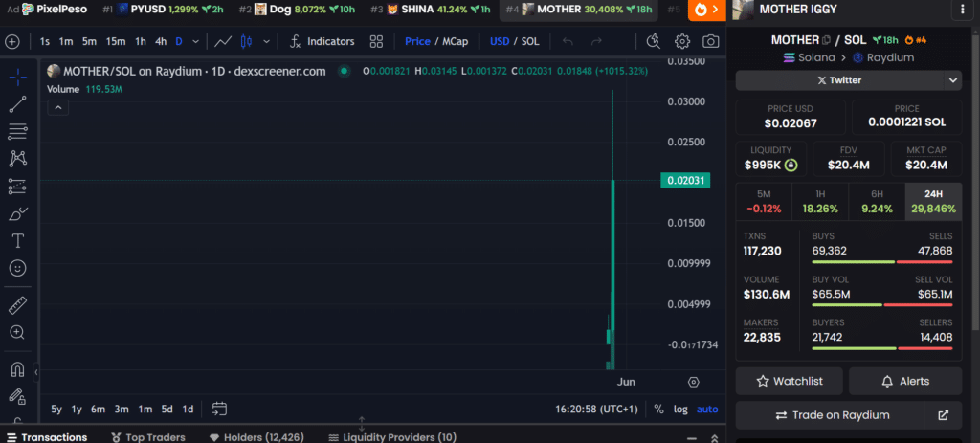Image resolution: width=980 pixels, height=443 pixels.
Task: Toggle magnet mode on chart
Action: [x=18, y=370]
